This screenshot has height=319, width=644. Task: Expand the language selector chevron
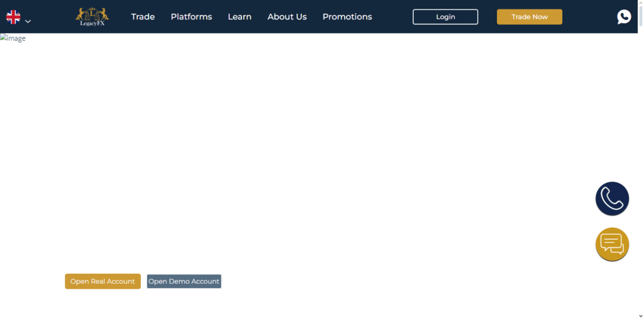28,21
